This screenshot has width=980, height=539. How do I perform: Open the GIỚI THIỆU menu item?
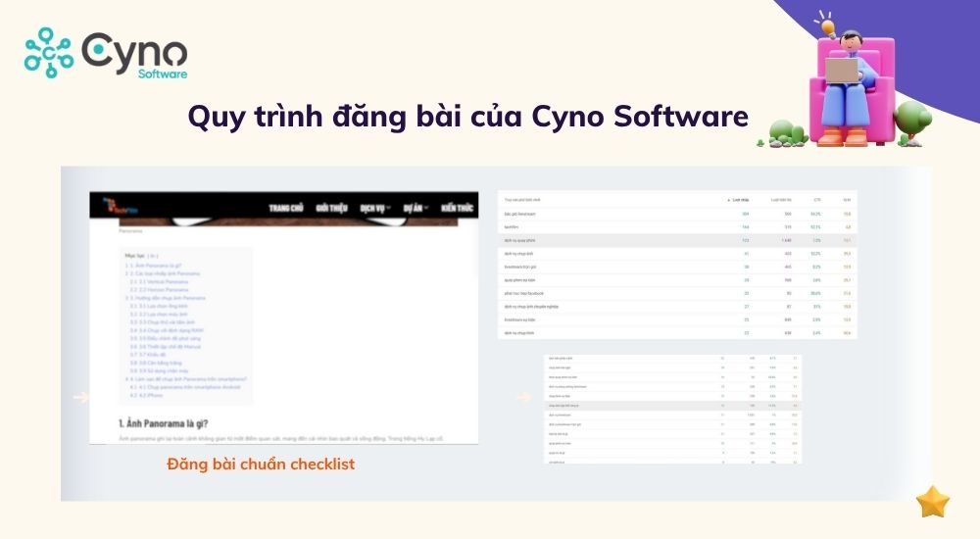334,208
